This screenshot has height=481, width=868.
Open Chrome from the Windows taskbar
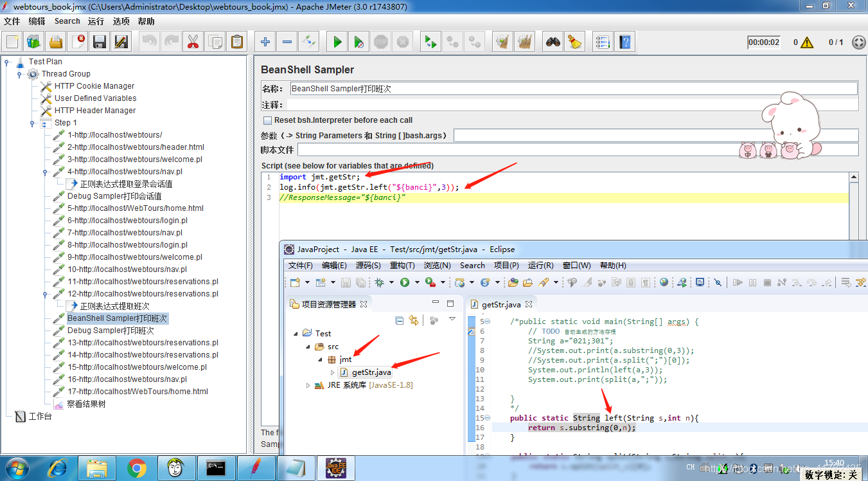point(136,467)
